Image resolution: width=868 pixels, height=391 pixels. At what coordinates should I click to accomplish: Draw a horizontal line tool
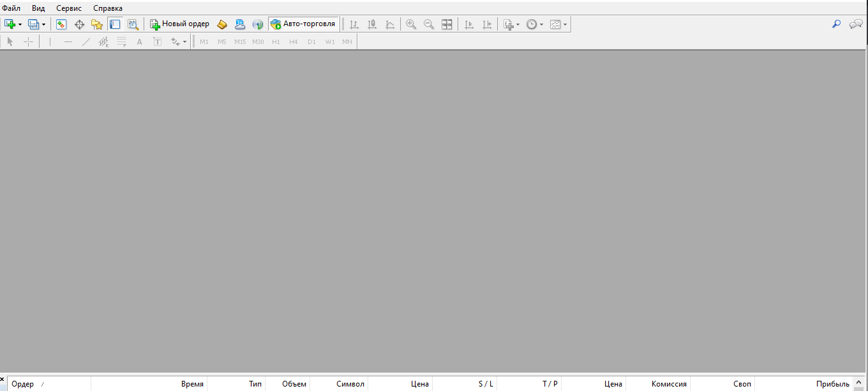coord(68,42)
